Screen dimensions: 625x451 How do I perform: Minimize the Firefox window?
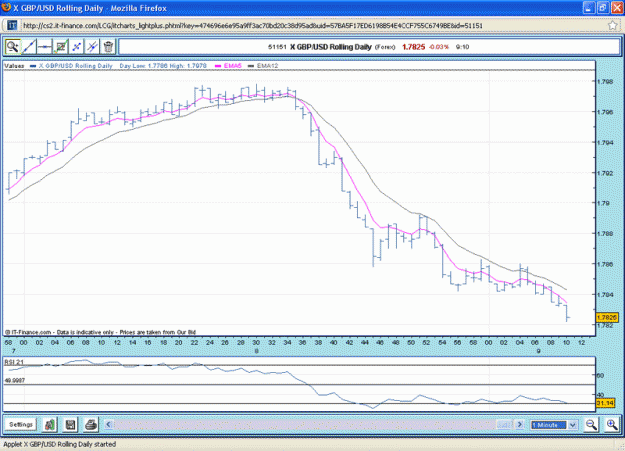[x=589, y=8]
